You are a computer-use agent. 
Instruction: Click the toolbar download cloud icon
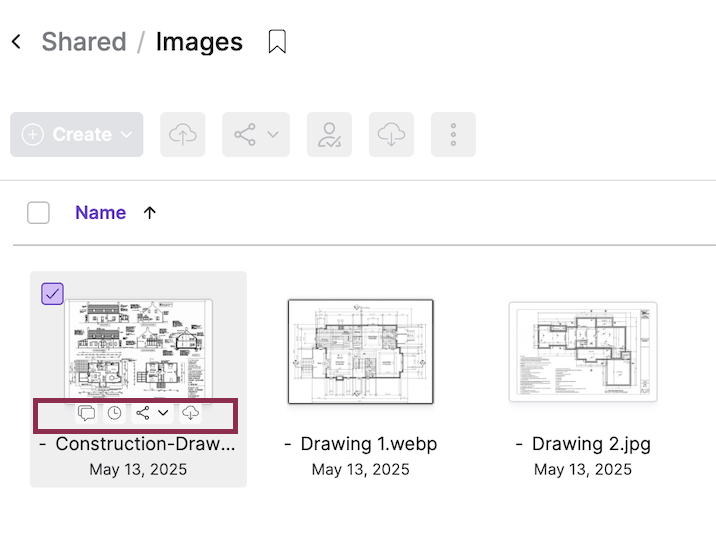coord(391,134)
